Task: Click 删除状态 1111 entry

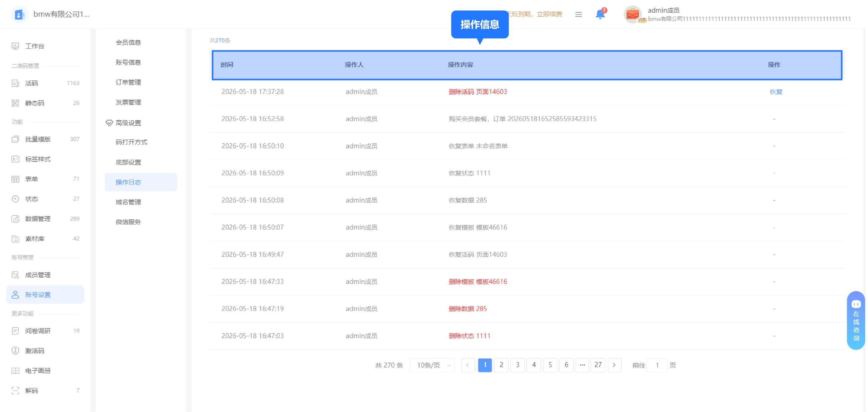Action: (469, 336)
